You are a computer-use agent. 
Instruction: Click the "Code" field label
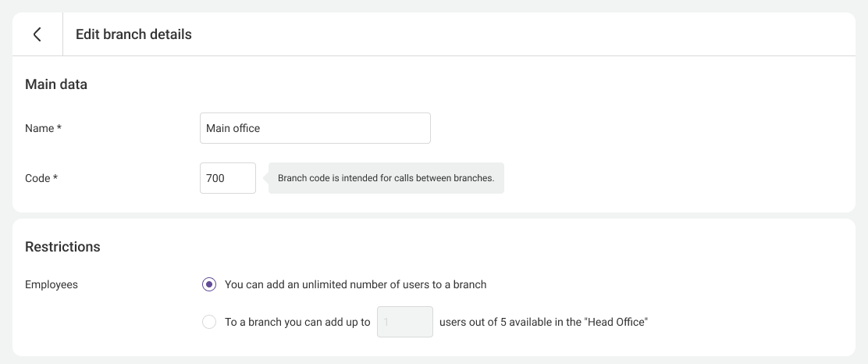[37, 178]
